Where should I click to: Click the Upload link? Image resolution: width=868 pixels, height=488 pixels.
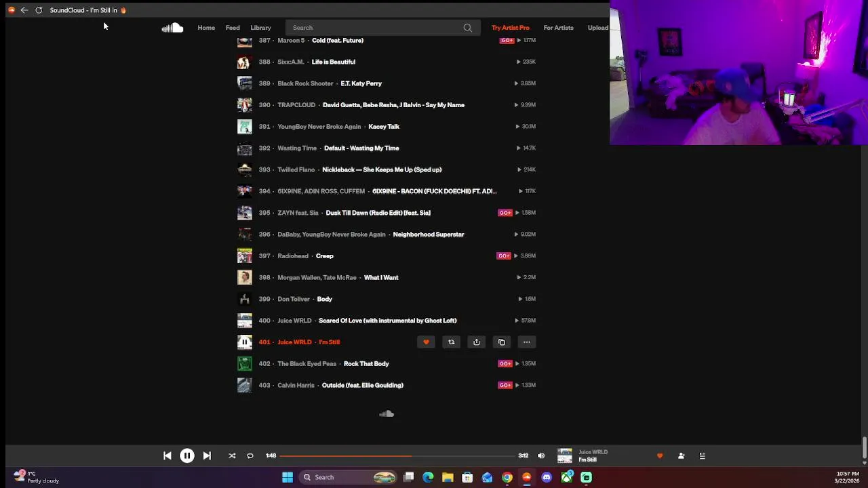click(598, 28)
